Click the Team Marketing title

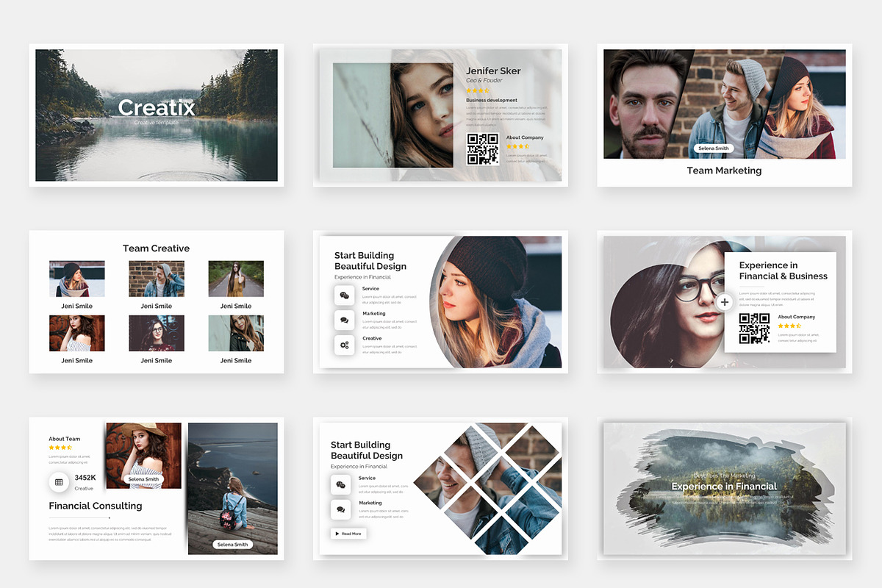[x=724, y=171]
